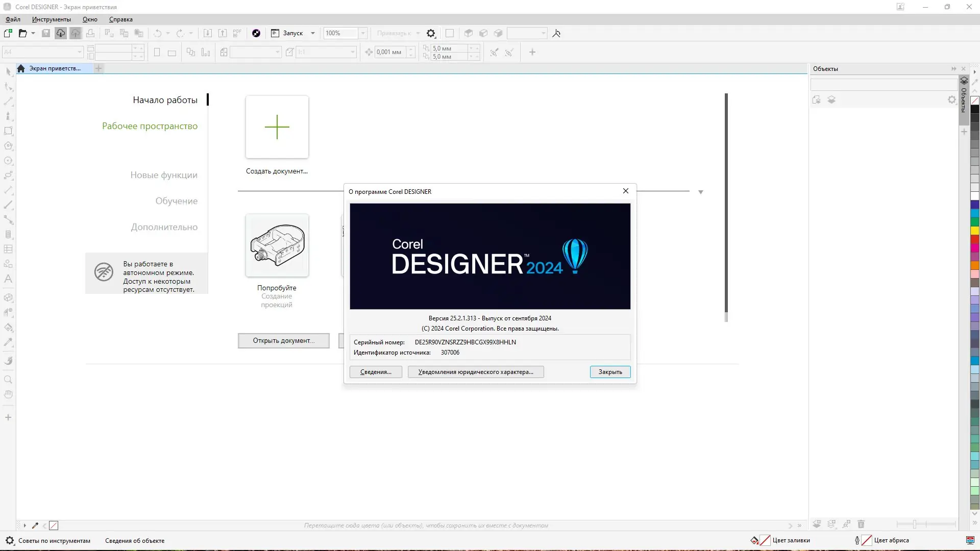Click the black circular launcher icon
The image size is (980, 551).
(x=256, y=33)
